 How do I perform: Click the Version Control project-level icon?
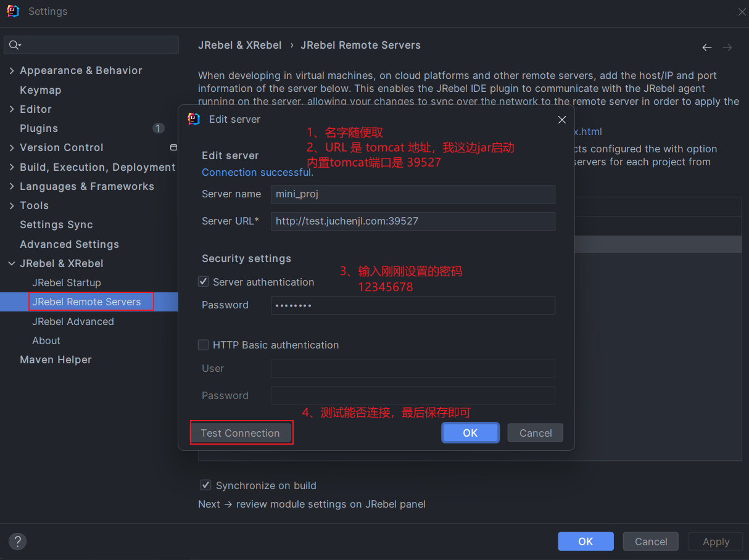(x=173, y=147)
